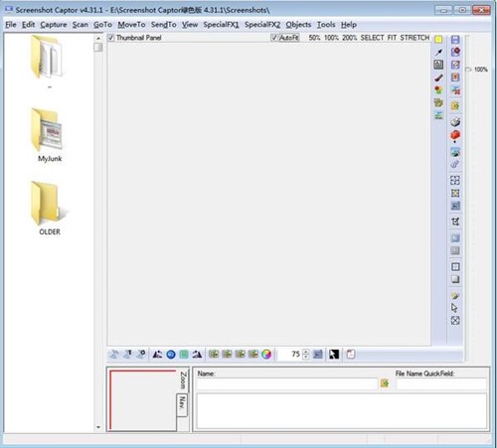Screen dimensions: 497x448
Task: Open the Help menu
Action: [x=349, y=25]
